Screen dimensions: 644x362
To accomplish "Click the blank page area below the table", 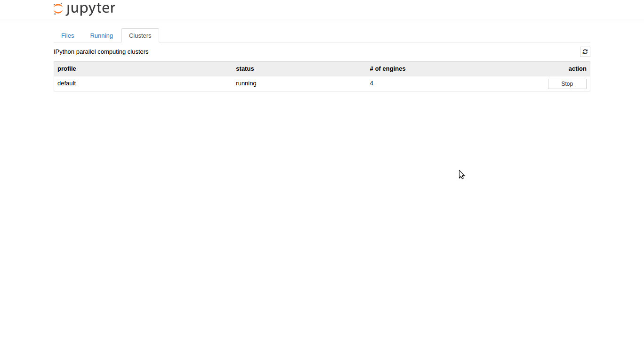I will [282, 212].
